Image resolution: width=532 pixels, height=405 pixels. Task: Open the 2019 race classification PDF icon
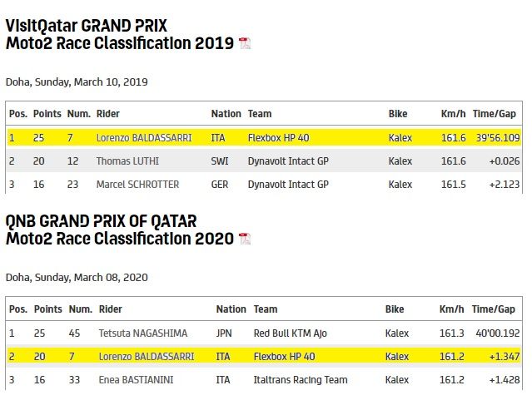click(245, 43)
